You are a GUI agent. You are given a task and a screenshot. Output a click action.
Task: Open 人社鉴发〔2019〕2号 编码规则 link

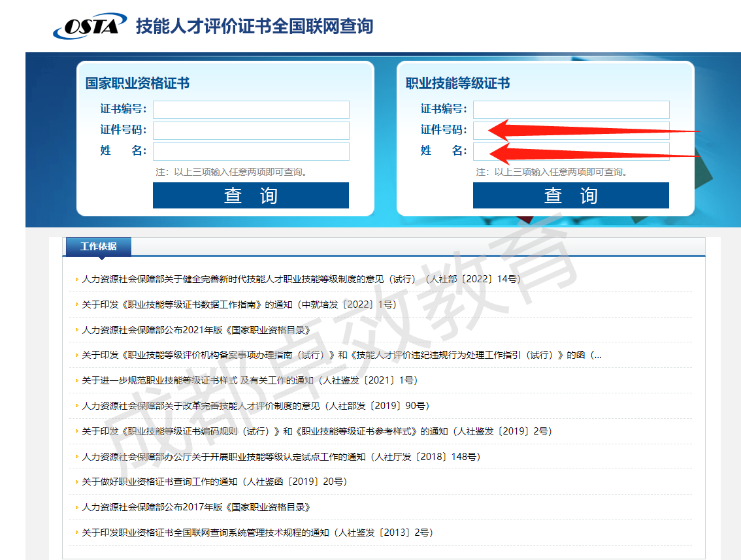[316, 431]
